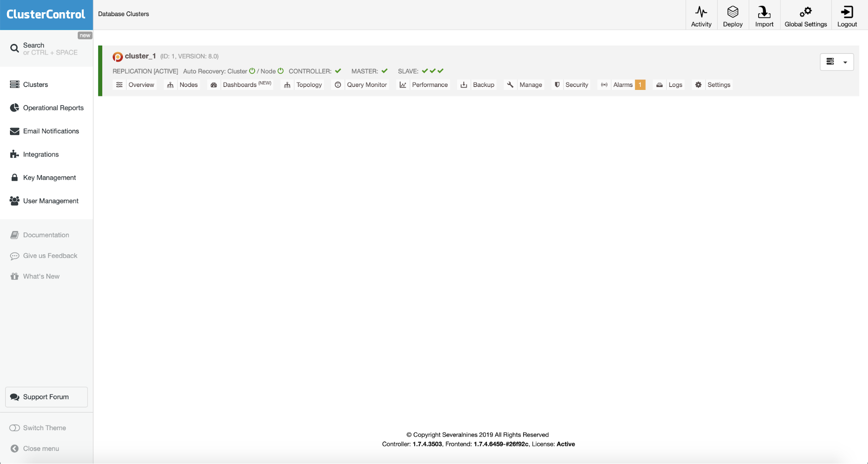Click the Give us Feedback chat icon
The width and height of the screenshot is (868, 464).
click(14, 256)
